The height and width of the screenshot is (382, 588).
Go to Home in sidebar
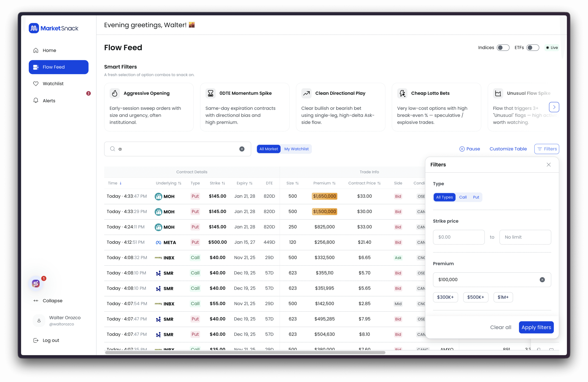click(x=49, y=50)
